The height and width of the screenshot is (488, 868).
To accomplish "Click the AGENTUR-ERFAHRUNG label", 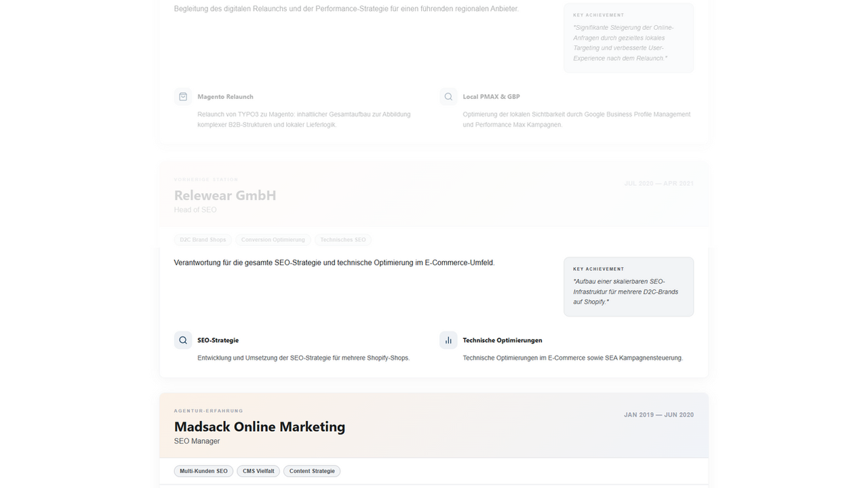I will click(x=209, y=411).
